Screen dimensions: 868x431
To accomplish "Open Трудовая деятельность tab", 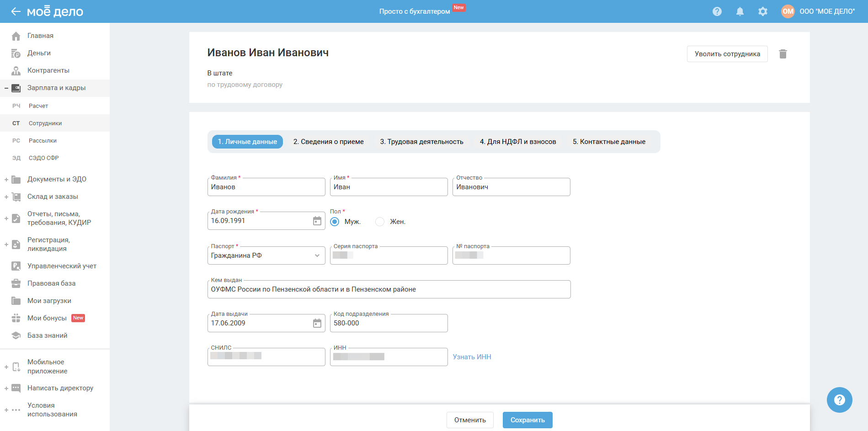I will 421,142.
